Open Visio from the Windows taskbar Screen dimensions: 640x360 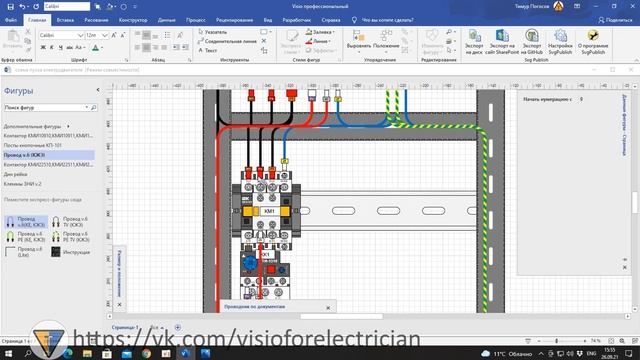186,353
